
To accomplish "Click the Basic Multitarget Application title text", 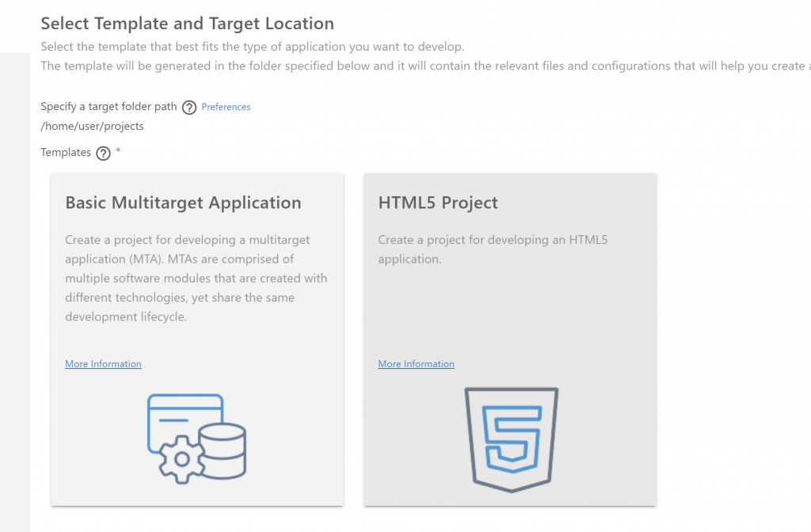I will click(183, 203).
